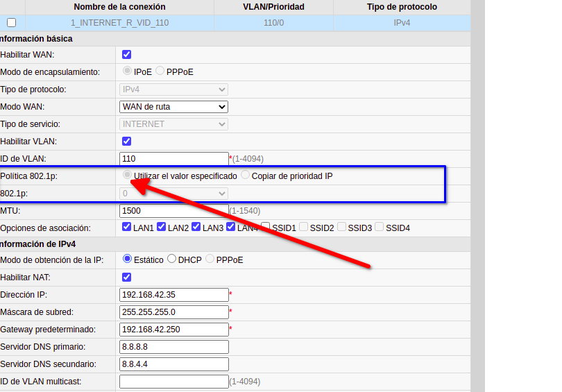
Task: Select the PPPoE encapsulation radio button
Action: click(160, 71)
